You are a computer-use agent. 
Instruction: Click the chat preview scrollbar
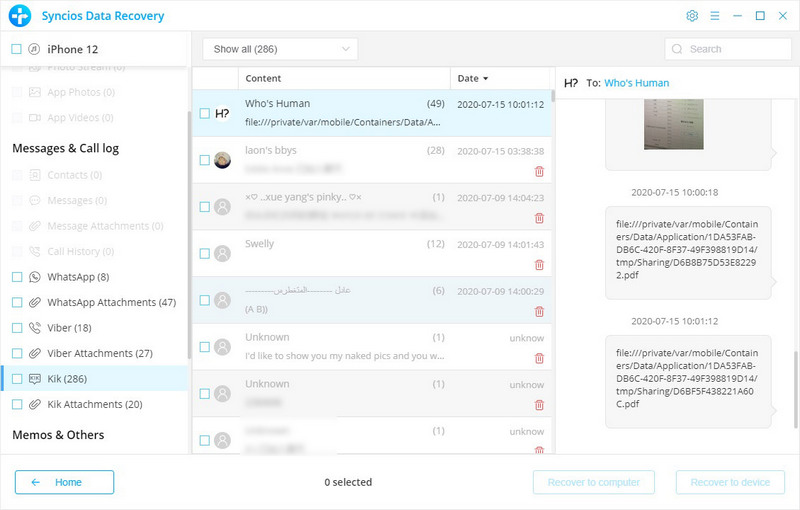point(795,390)
